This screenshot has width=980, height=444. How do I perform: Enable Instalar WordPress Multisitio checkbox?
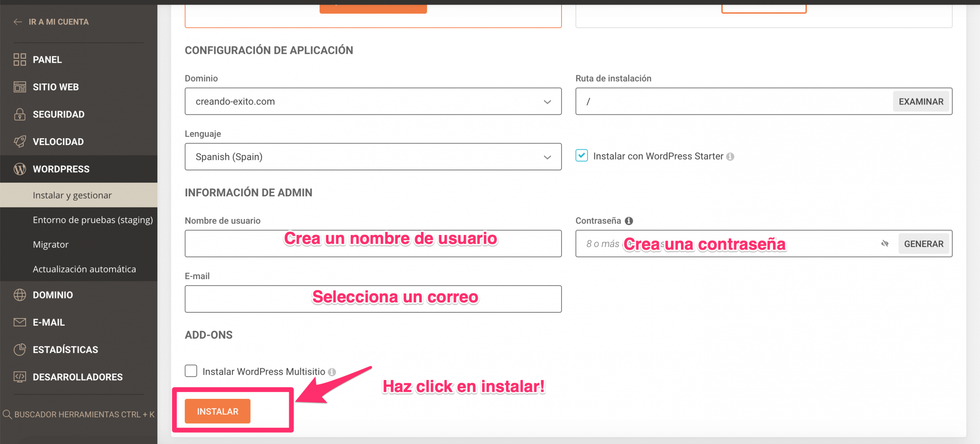[x=191, y=371]
